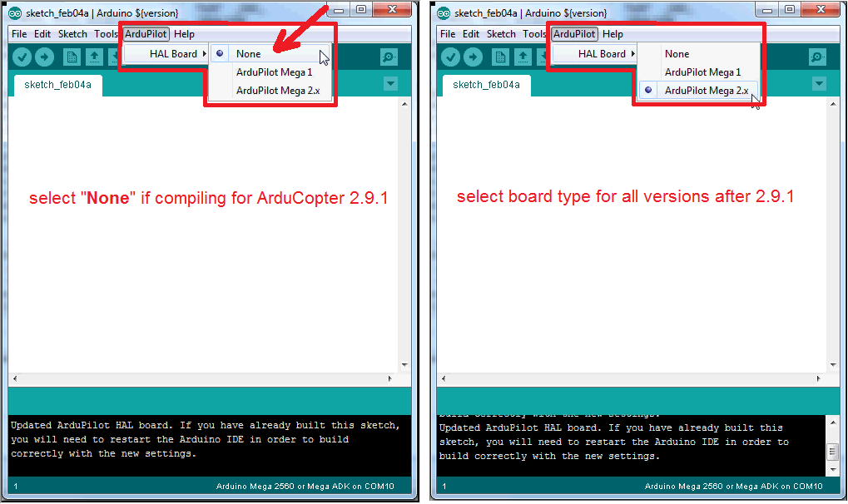
Task: Select ArduPilot Mega 2.x in right window
Action: (x=706, y=91)
